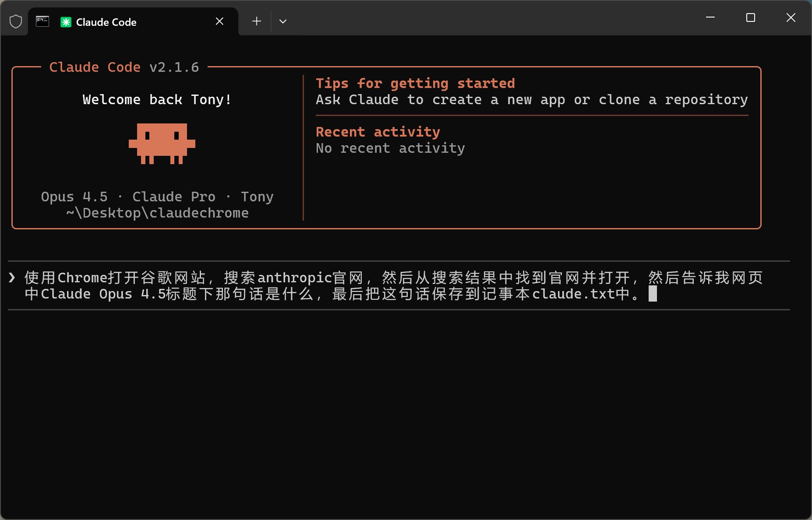This screenshot has height=520, width=812.
Task: Click the Claude Code v2.1.6 title
Action: click(124, 67)
